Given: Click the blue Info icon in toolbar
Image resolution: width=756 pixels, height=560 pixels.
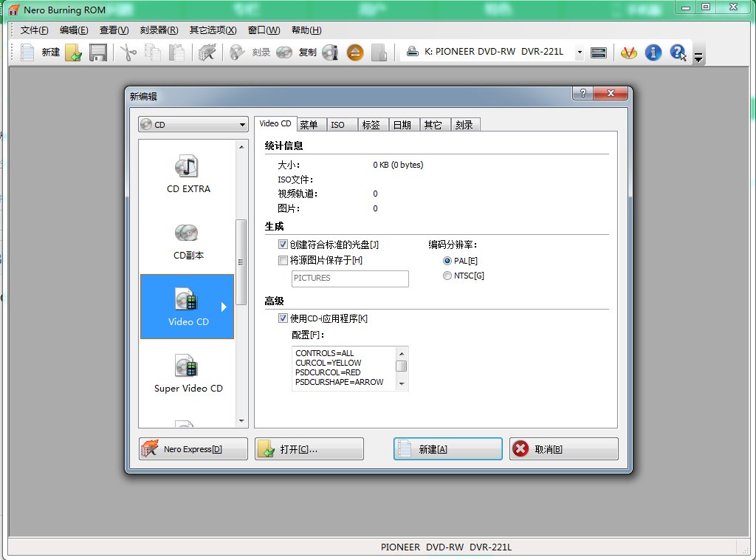Looking at the screenshot, I should (653, 52).
